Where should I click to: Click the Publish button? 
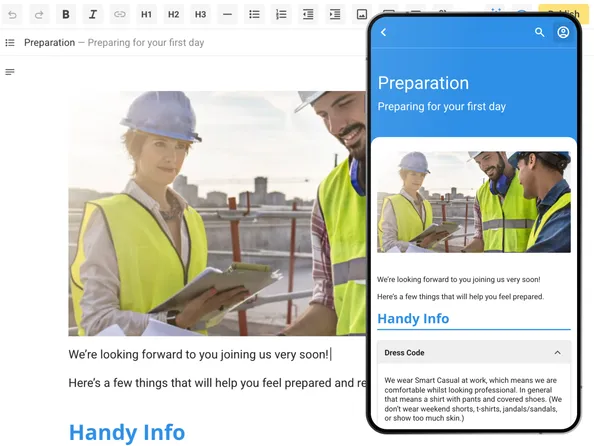tap(563, 14)
